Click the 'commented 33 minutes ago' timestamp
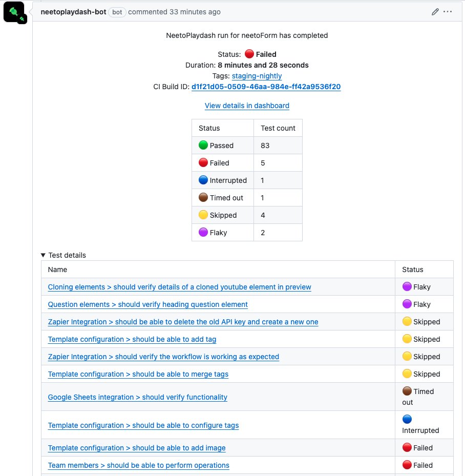This screenshot has height=476, width=465. (x=174, y=12)
